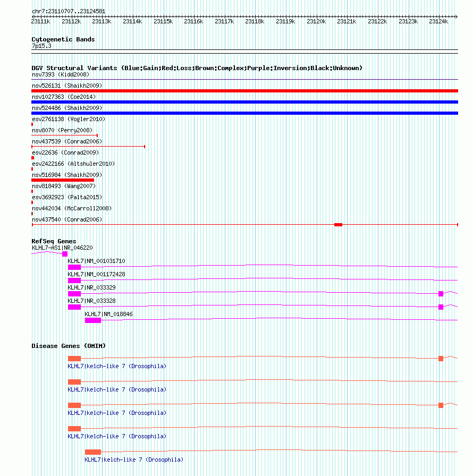Click the right-end orange exon of first OMIM row

(x=441, y=359)
